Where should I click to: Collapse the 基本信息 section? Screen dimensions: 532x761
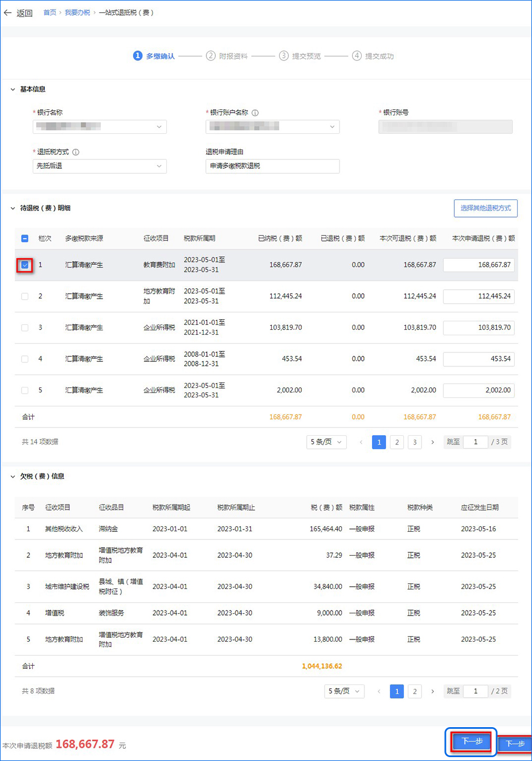tap(13, 89)
